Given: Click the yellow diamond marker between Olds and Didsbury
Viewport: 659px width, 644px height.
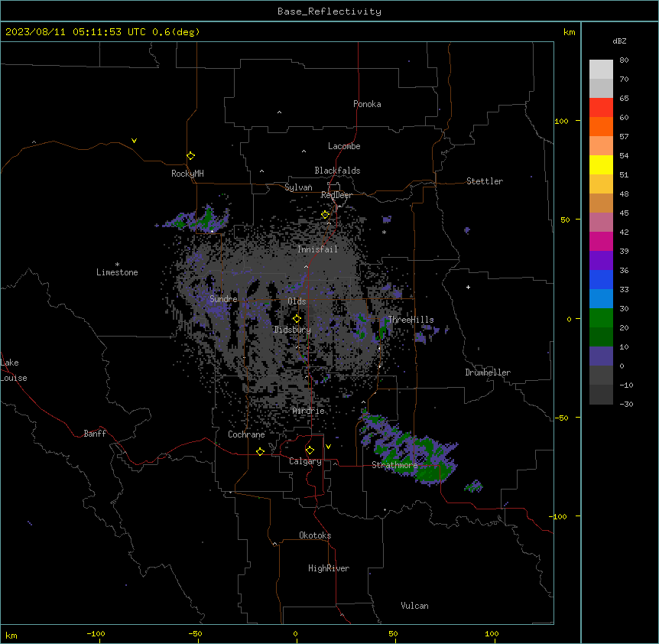Looking at the screenshot, I should click(x=297, y=318).
